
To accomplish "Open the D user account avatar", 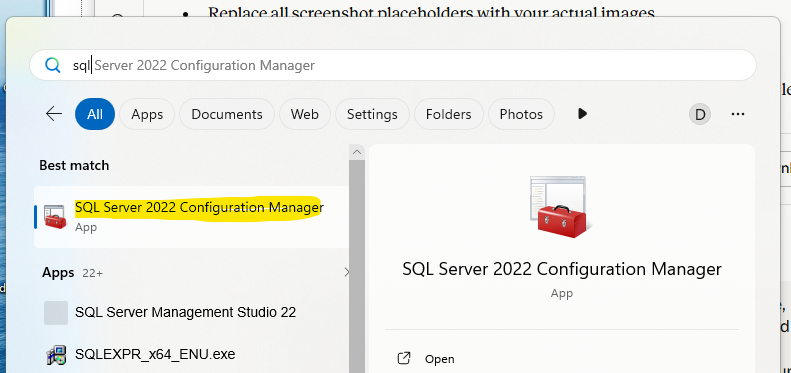I will click(700, 115).
